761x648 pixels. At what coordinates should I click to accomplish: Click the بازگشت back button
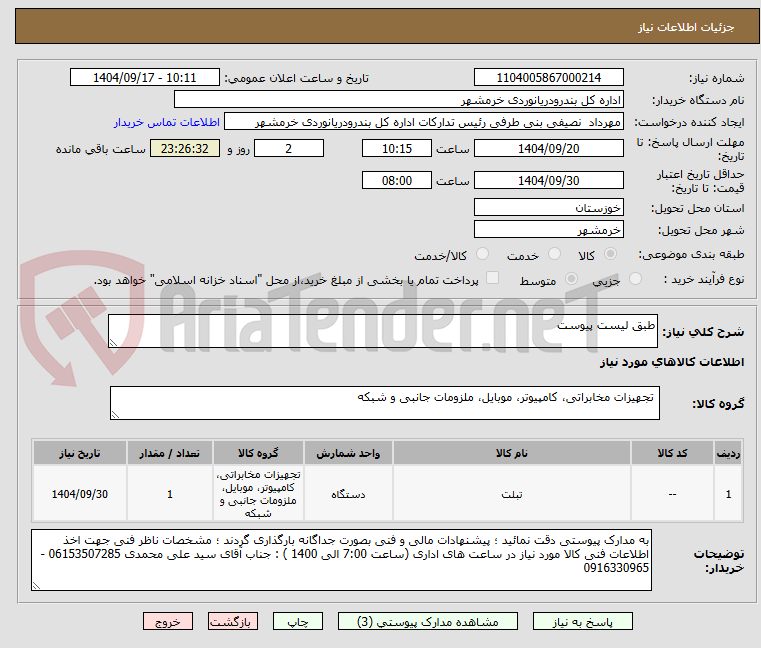[233, 621]
